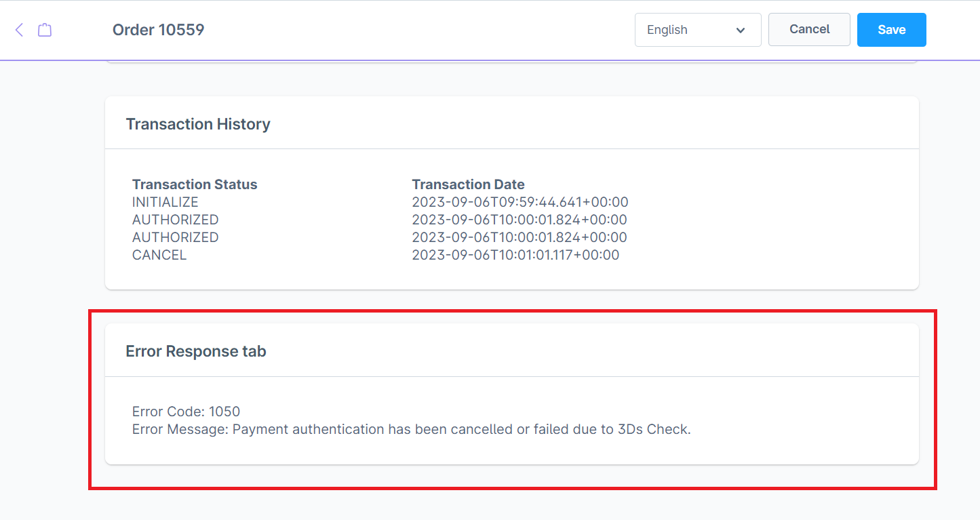Click the Order 10559 page title
The width and height of the screenshot is (980, 520).
pos(158,30)
